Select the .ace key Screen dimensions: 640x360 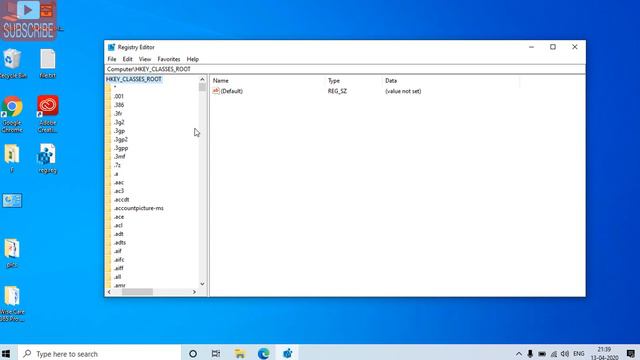coord(119,217)
